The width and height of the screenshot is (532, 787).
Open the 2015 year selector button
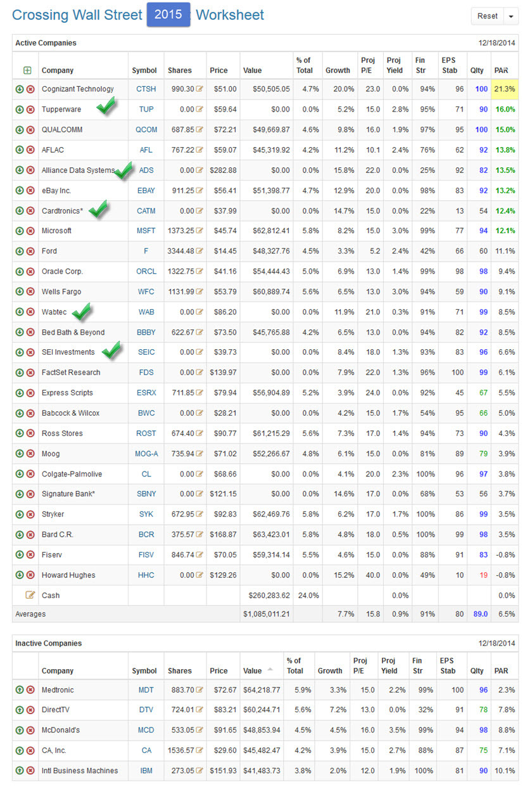click(168, 15)
